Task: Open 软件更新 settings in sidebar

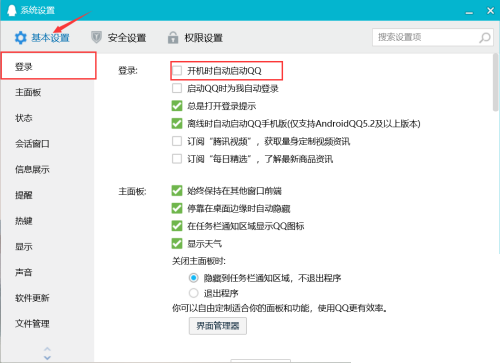Action: 47,298
